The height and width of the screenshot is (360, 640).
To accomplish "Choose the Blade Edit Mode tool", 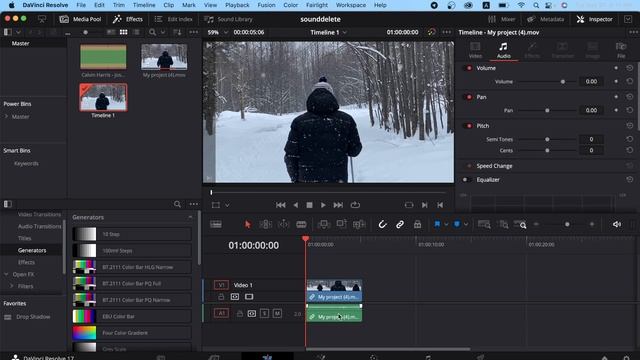I will (301, 224).
